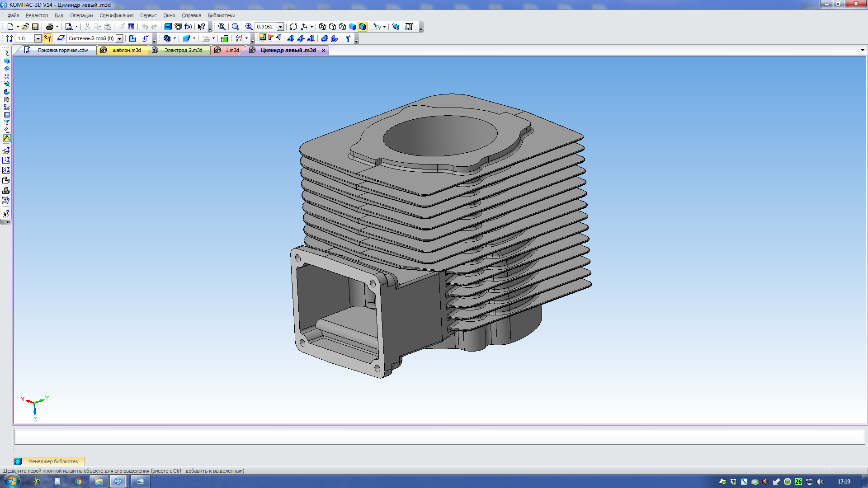This screenshot has height=488, width=868.
Task: Expand the New document dropdown arrow
Action: coord(18,27)
